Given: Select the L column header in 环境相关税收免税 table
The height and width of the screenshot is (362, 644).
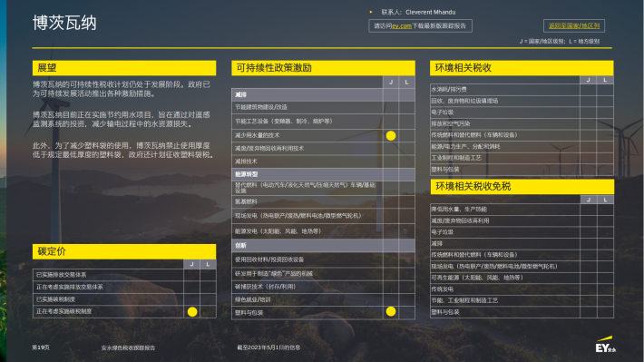Looking at the screenshot, I should [605, 200].
